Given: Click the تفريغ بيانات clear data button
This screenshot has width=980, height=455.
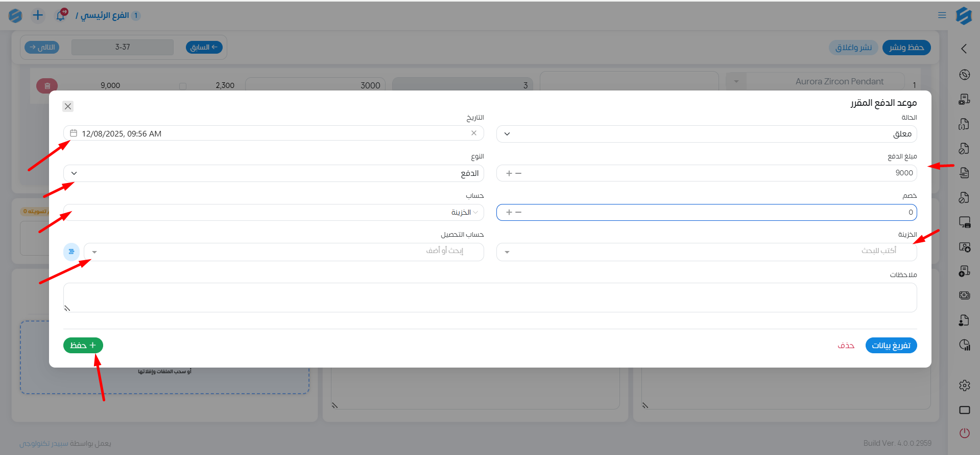Looking at the screenshot, I should click(x=891, y=346).
